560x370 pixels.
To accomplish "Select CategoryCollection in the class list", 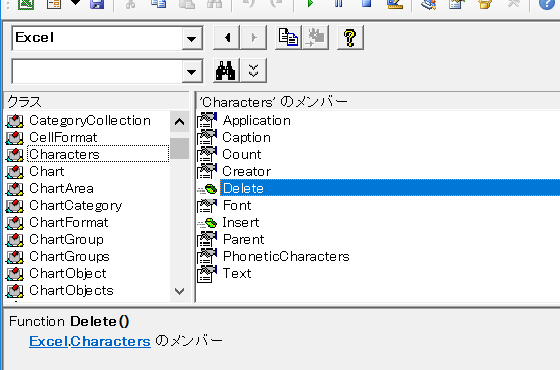I will (x=90, y=121).
